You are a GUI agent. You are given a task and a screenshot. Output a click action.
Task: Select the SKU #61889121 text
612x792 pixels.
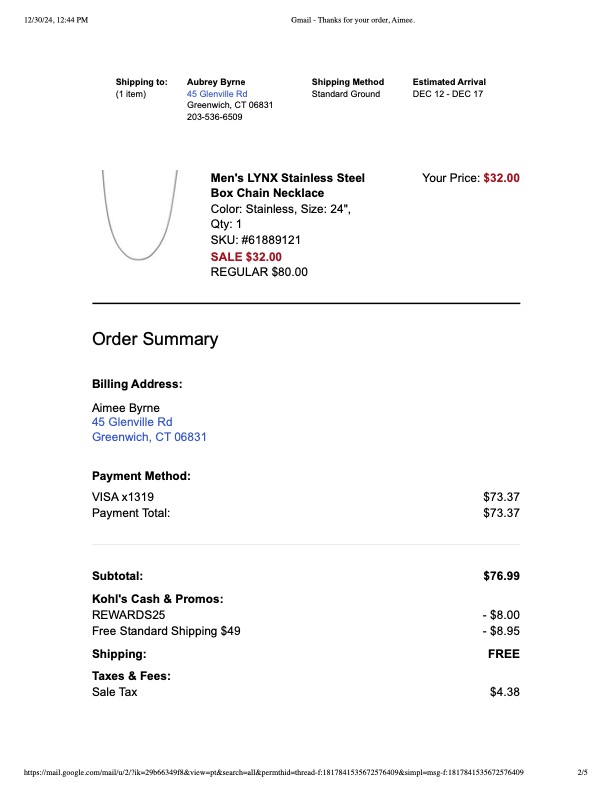point(256,240)
